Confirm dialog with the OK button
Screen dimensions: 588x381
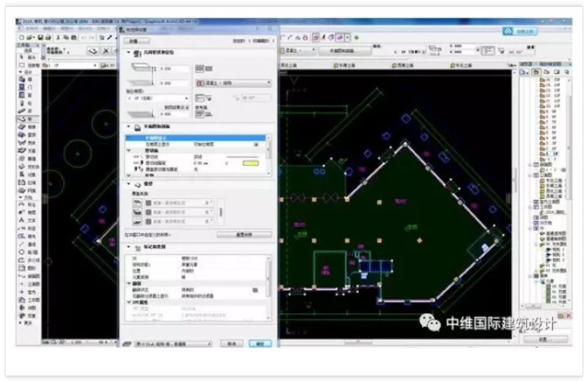click(x=260, y=344)
